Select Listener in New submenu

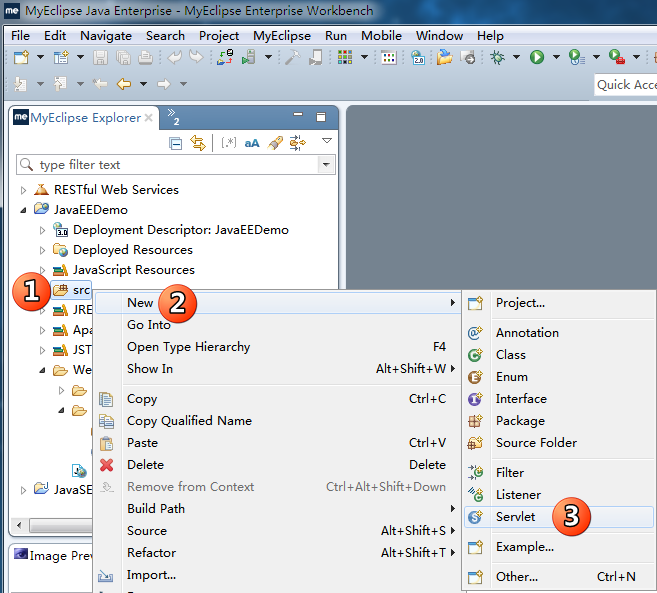(559, 495)
